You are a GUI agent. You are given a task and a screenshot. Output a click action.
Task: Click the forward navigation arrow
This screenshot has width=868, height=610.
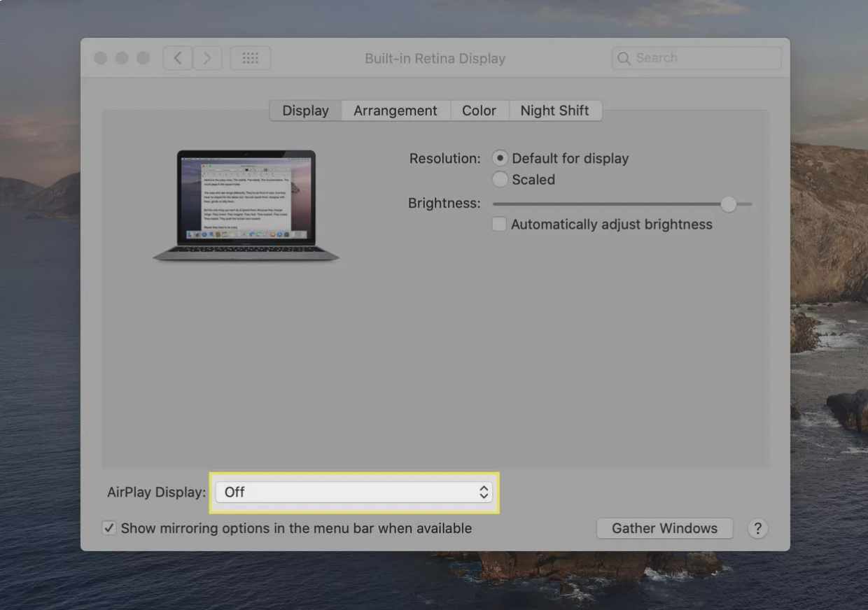207,58
